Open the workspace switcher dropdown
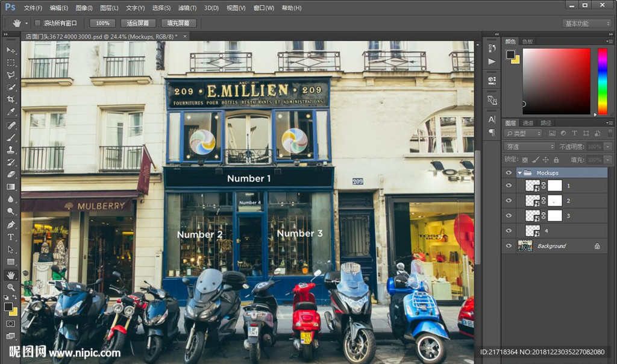This screenshot has width=617, height=364. [x=586, y=24]
